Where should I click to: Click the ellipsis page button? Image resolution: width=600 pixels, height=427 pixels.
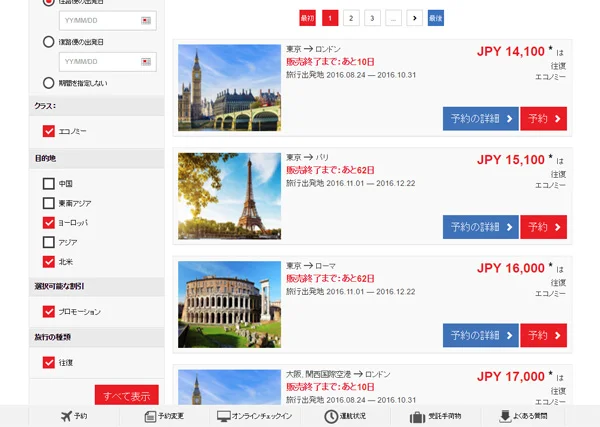(393, 18)
